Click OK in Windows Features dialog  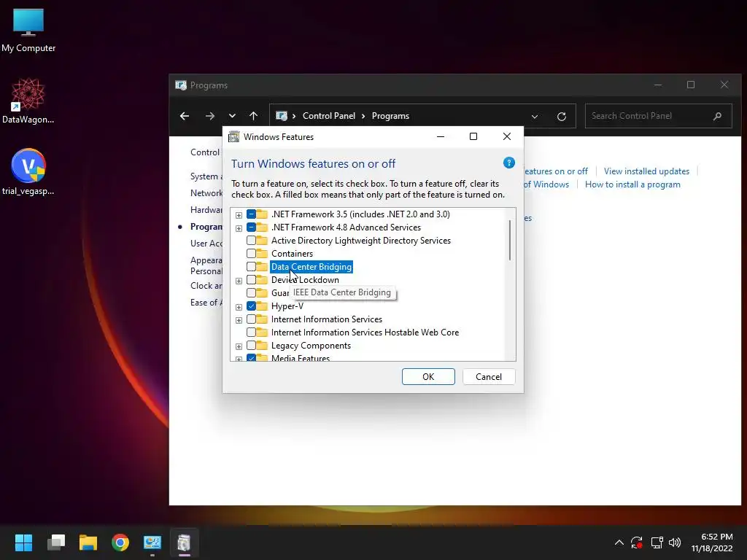coord(428,377)
